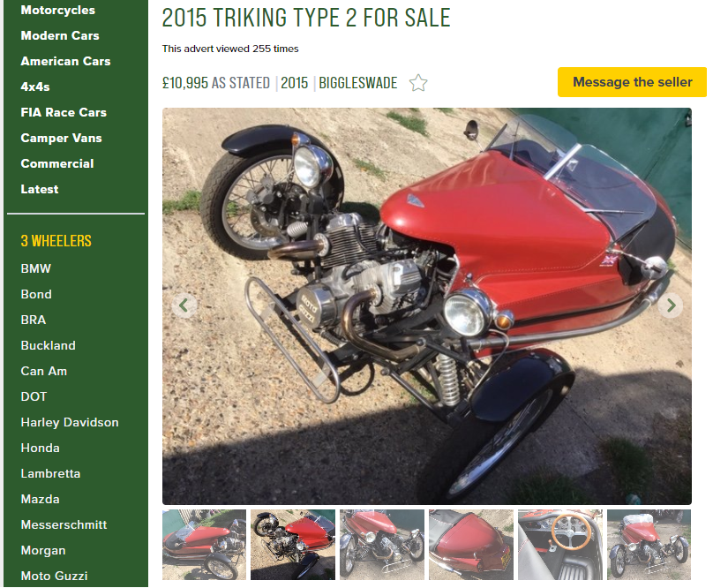Screen dimensions: 713x588
Task: Click the favourite star icon
Action: (x=418, y=83)
